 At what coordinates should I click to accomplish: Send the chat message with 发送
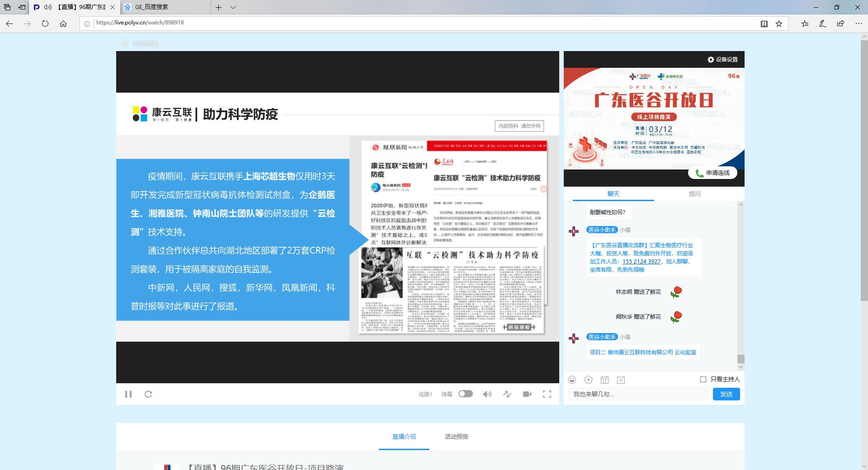coord(726,394)
